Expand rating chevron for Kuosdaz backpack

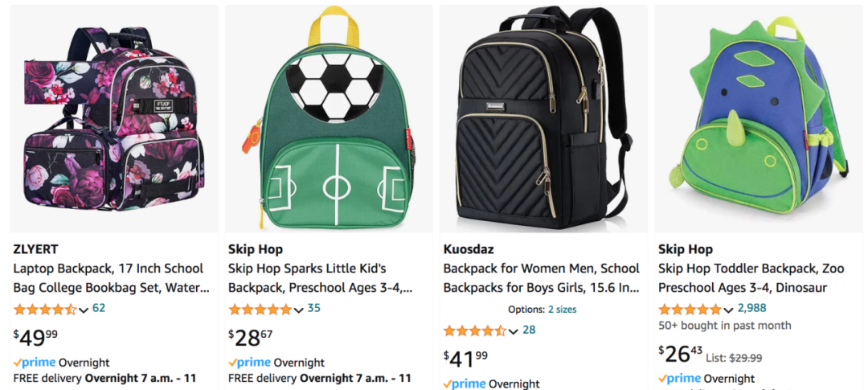pos(513,331)
